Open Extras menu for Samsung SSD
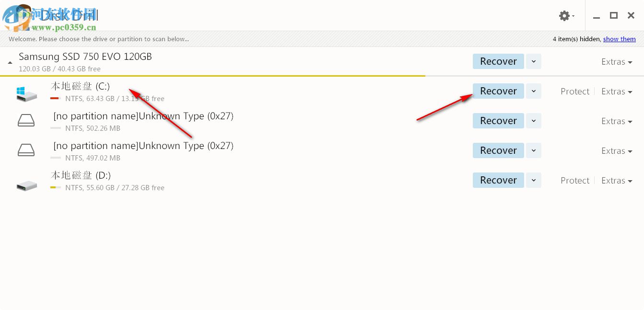The width and height of the screenshot is (644, 310). click(x=617, y=62)
